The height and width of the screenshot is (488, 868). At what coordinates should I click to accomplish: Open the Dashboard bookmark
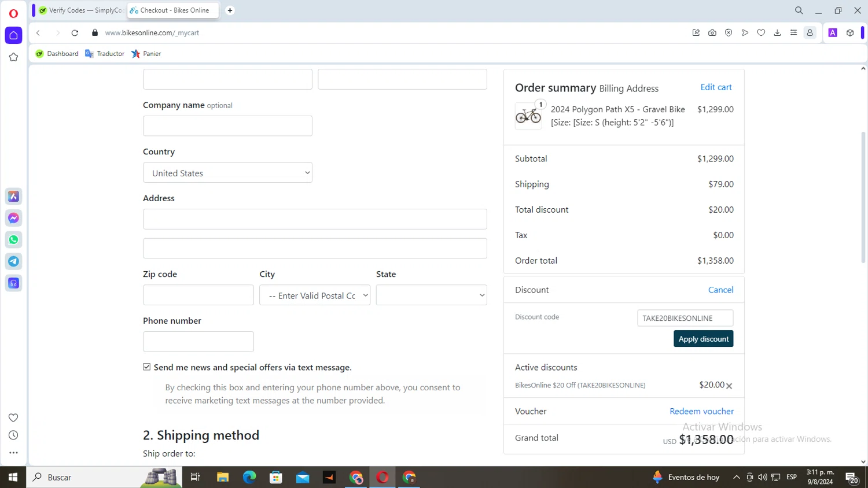pyautogui.click(x=57, y=54)
